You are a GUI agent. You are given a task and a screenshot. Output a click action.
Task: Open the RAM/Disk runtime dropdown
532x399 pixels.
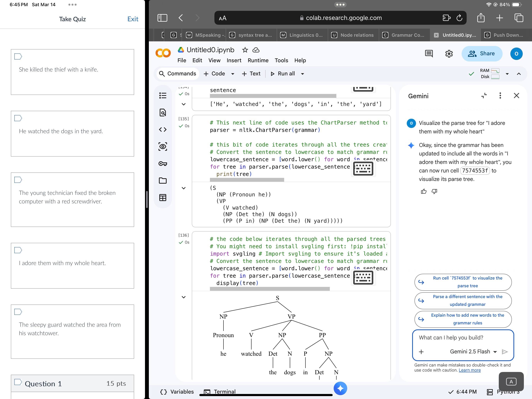point(507,74)
